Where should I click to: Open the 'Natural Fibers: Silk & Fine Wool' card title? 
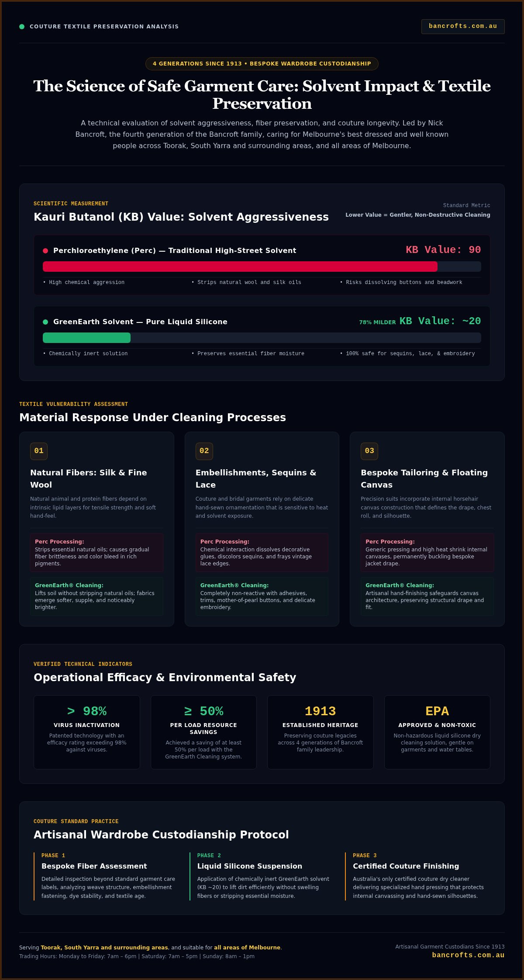[89, 479]
